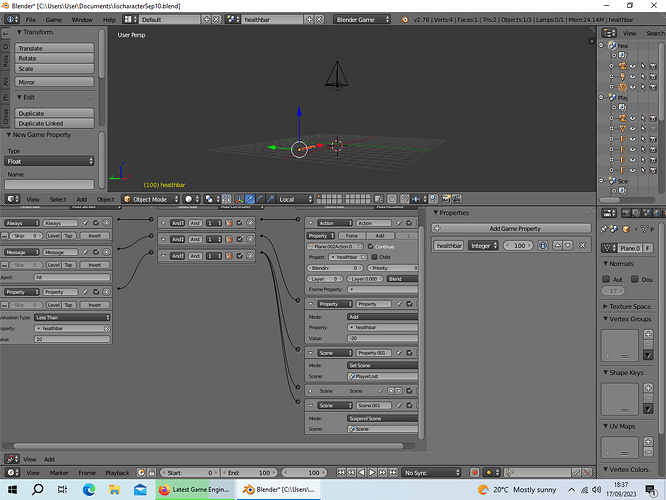
Task: Toggle healthbar property debug info icon
Action: (x=542, y=246)
